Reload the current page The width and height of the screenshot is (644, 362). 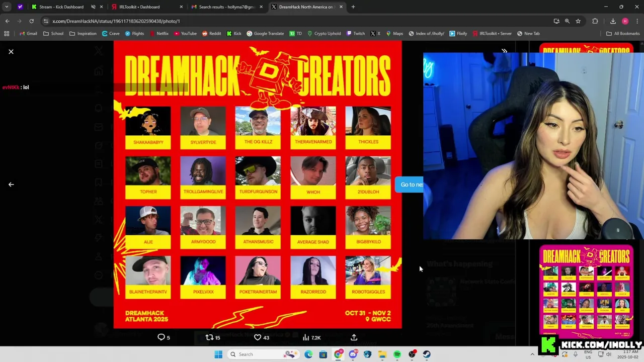coord(31,21)
